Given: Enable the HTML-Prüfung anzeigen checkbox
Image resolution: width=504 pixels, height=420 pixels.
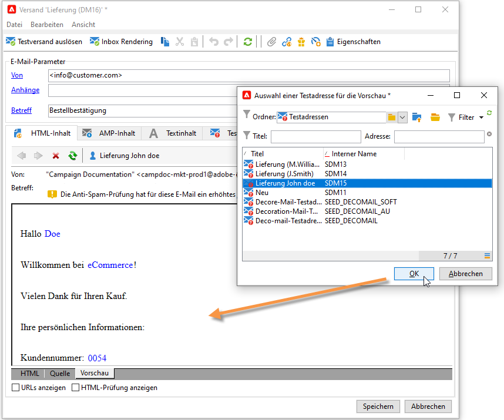Looking at the screenshot, I should 76,388.
